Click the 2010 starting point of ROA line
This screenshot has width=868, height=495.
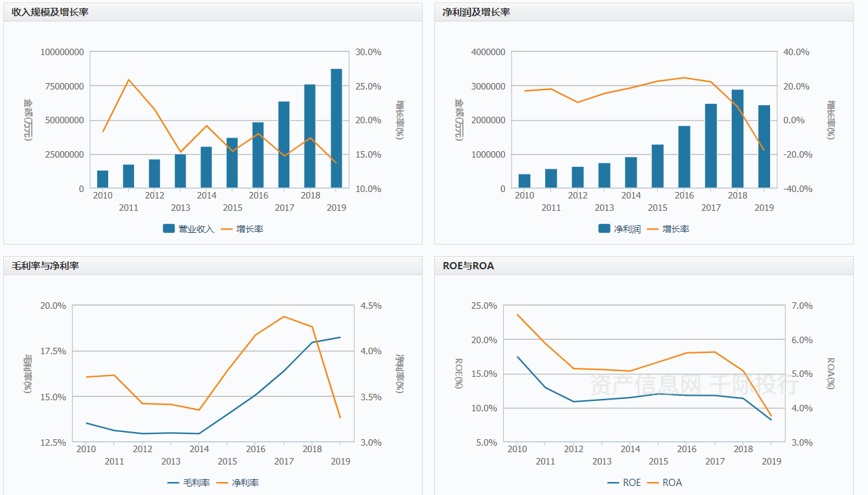pos(517,315)
